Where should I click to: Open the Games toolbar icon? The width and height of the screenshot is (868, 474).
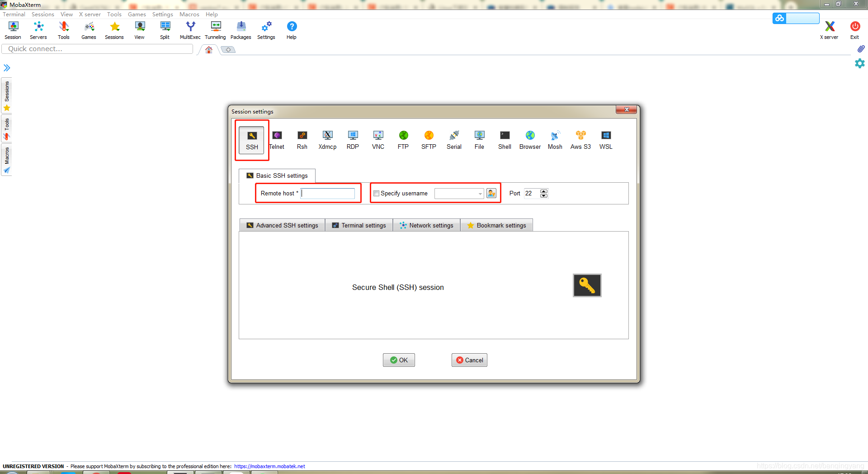pyautogui.click(x=89, y=30)
